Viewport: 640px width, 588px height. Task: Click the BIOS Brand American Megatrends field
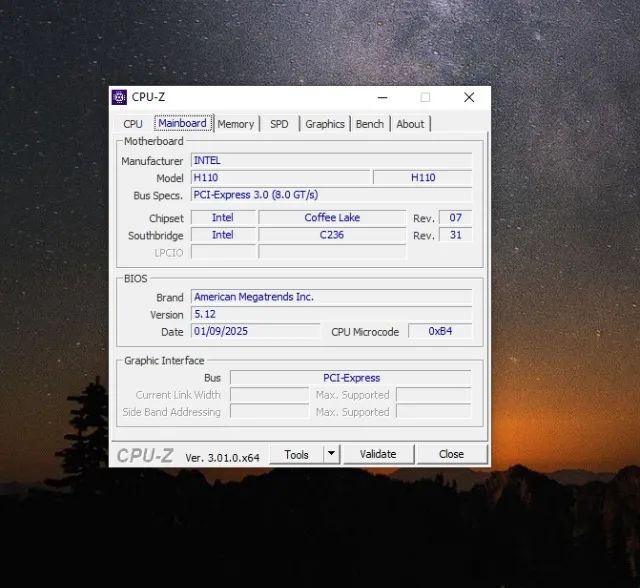click(331, 297)
